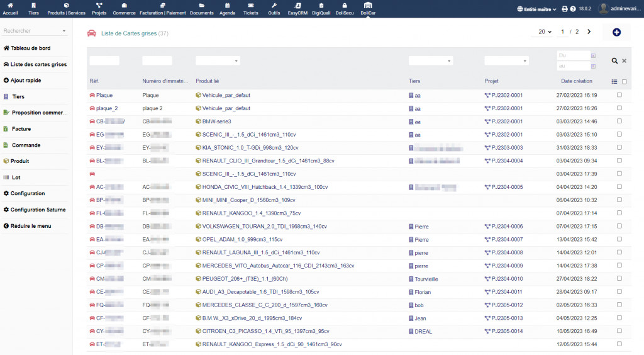Click the magnifier search icon in filter row
Viewport: 644px width, 355px height.
614,61
